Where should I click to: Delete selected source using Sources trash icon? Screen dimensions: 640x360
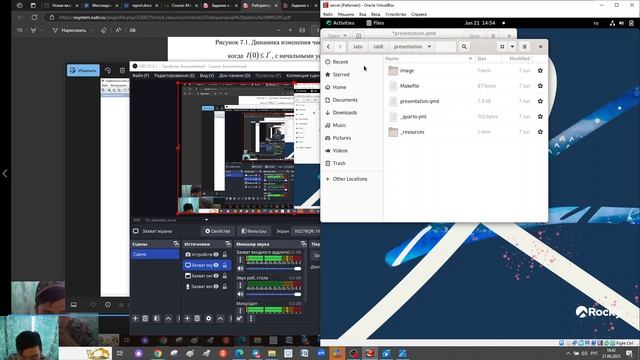tap(197, 318)
